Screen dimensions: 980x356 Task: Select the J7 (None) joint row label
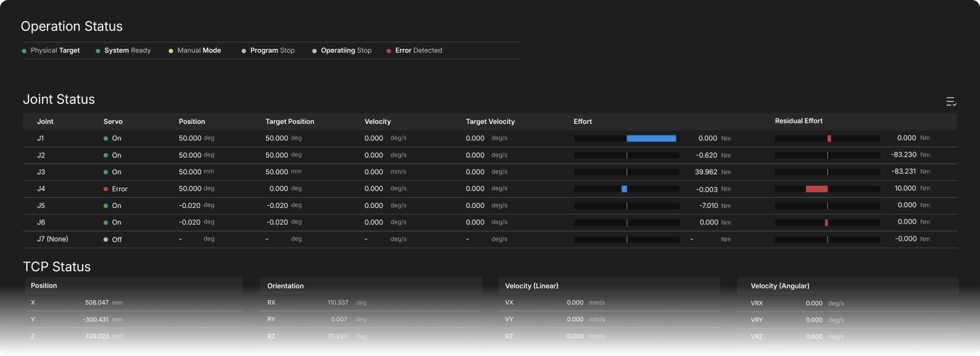[53, 239]
